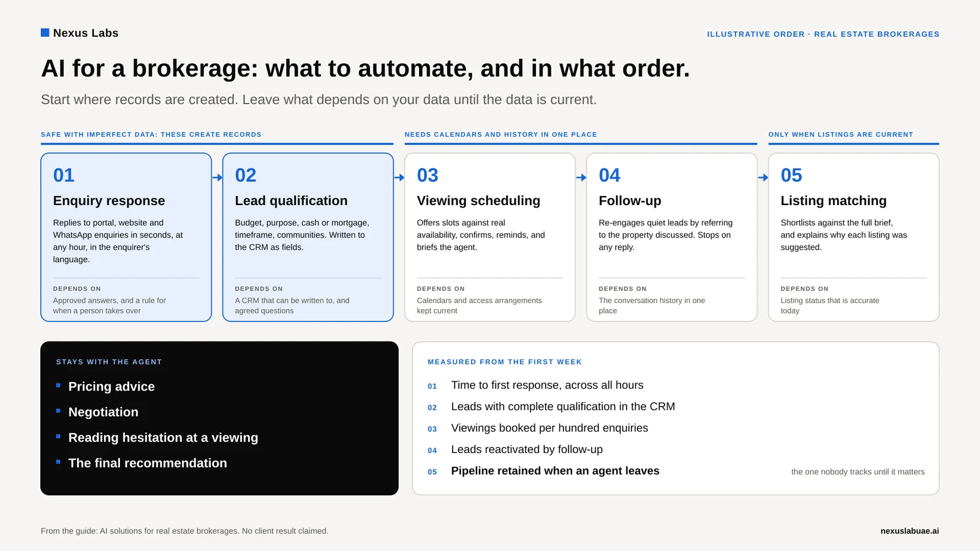Select the 'Enquiry response' card title

(109, 201)
